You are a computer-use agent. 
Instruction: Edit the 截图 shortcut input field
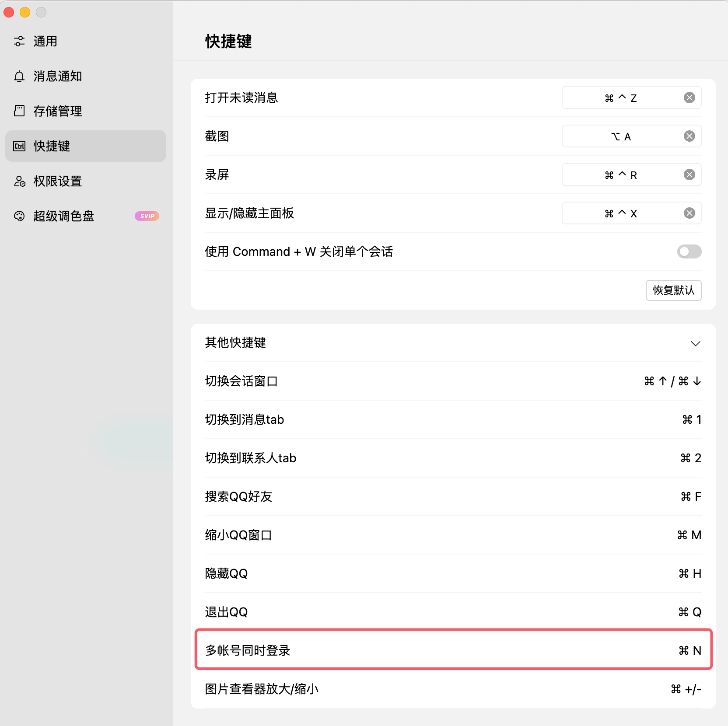click(620, 136)
